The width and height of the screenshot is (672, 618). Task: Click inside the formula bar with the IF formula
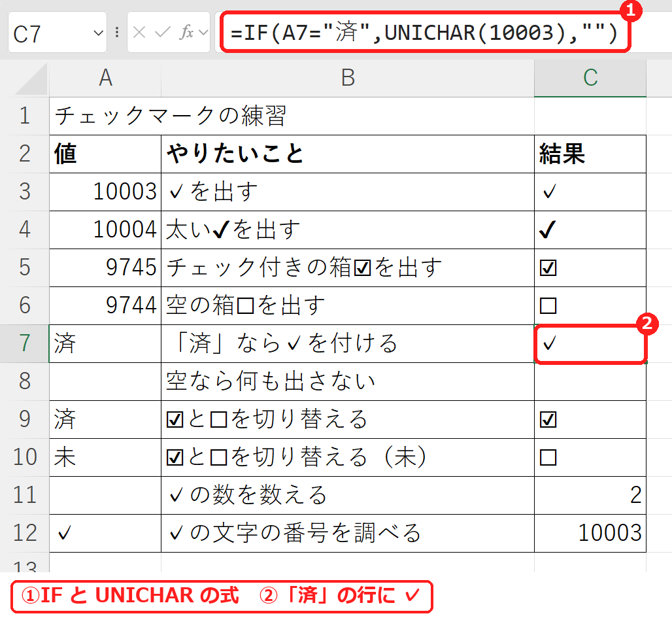tap(425, 33)
